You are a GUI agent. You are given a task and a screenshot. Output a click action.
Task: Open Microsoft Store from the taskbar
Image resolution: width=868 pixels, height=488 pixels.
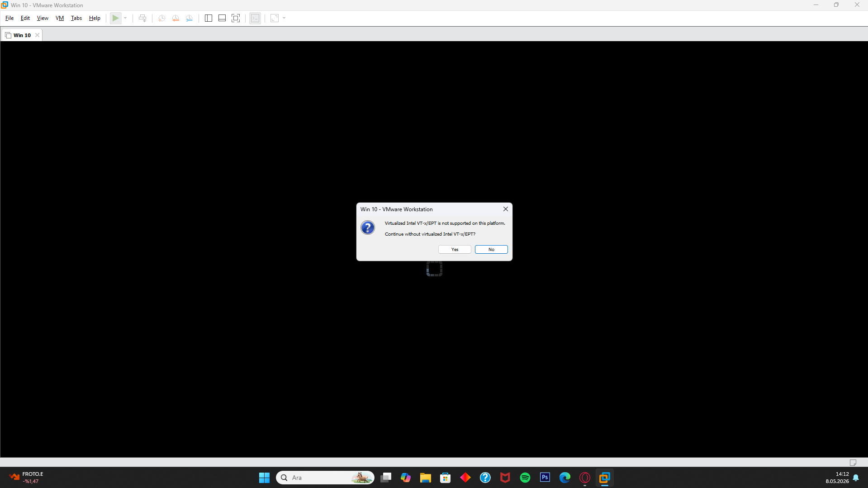446,478
